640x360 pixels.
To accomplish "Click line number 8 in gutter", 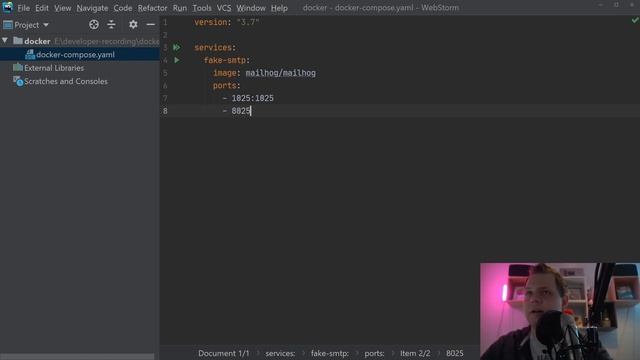I will (165, 111).
